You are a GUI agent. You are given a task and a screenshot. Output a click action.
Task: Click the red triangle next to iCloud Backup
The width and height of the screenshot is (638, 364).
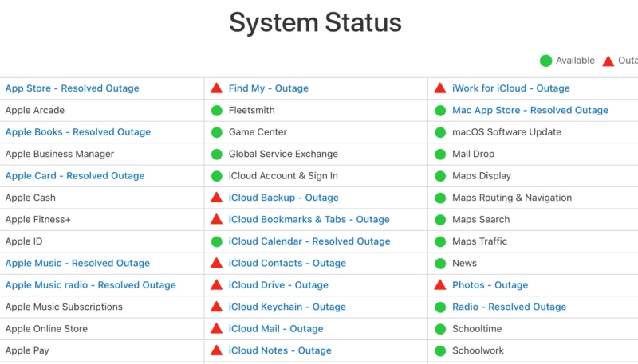coord(216,198)
